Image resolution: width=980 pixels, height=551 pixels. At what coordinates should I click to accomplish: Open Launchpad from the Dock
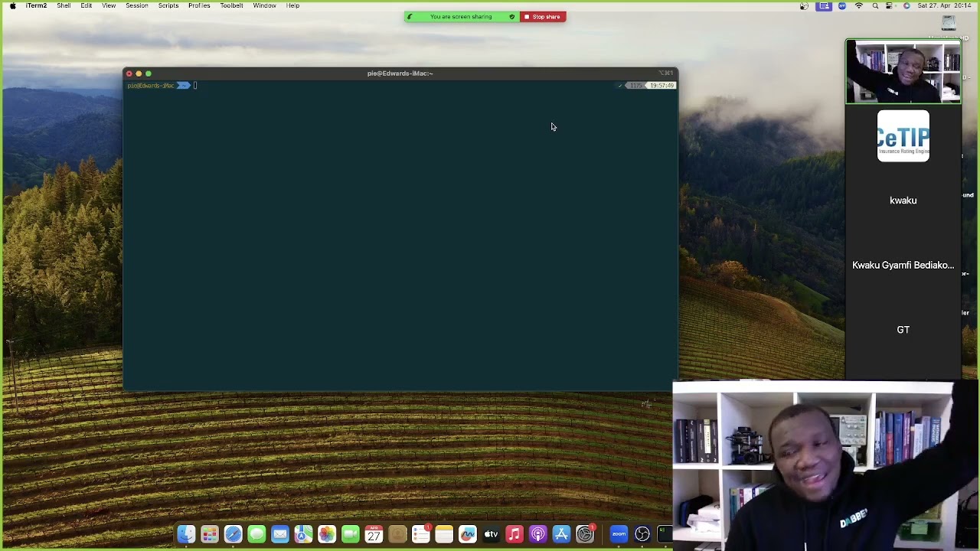click(210, 534)
